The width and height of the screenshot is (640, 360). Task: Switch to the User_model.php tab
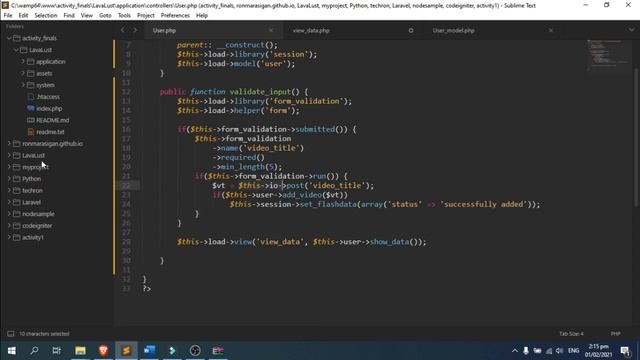pos(453,31)
